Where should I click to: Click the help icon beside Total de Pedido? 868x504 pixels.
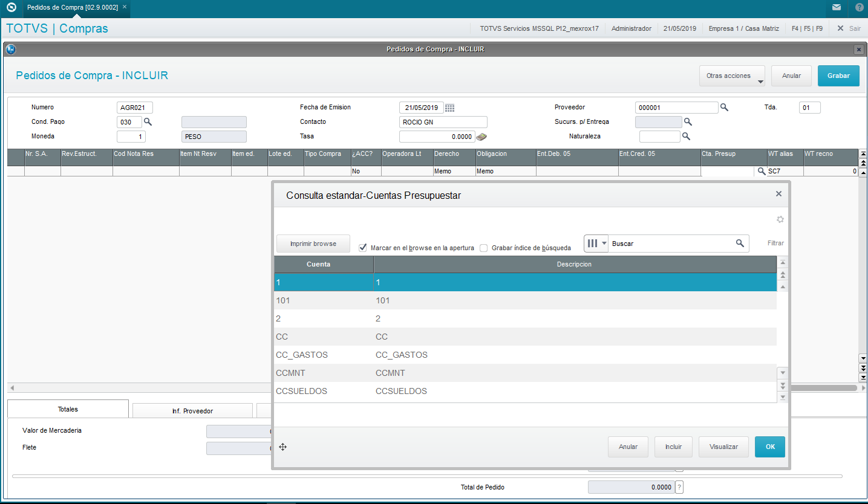679,487
